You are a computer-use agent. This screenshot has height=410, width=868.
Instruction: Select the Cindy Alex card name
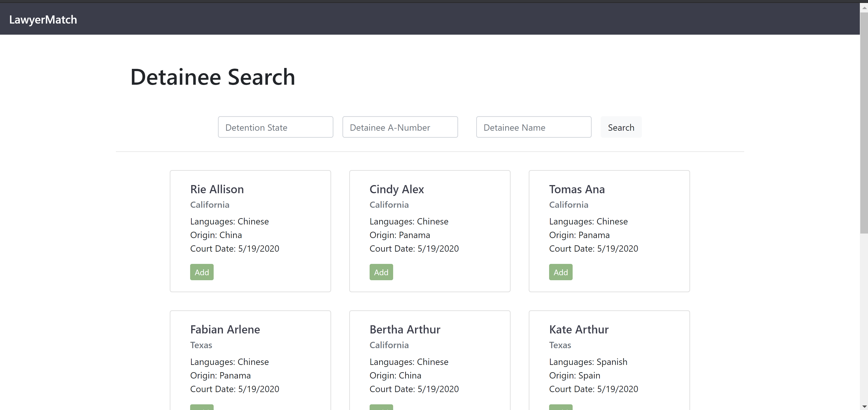[x=397, y=189]
